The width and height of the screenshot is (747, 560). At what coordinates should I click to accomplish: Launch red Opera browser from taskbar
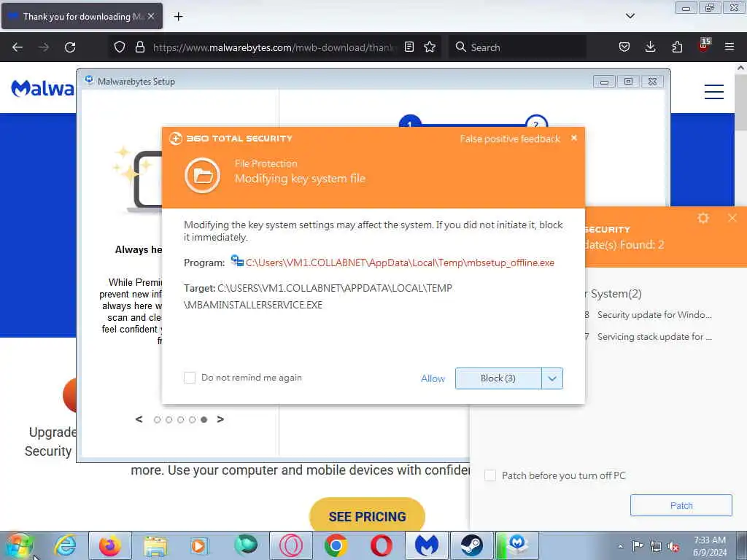pos(381,545)
